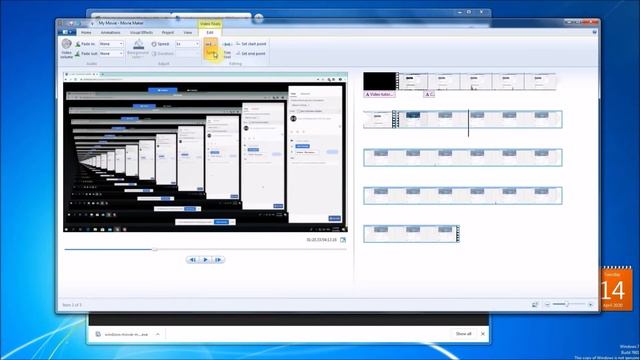Select the Edit tab under Video Tools
Screen dimensions: 640x360
[210, 32]
